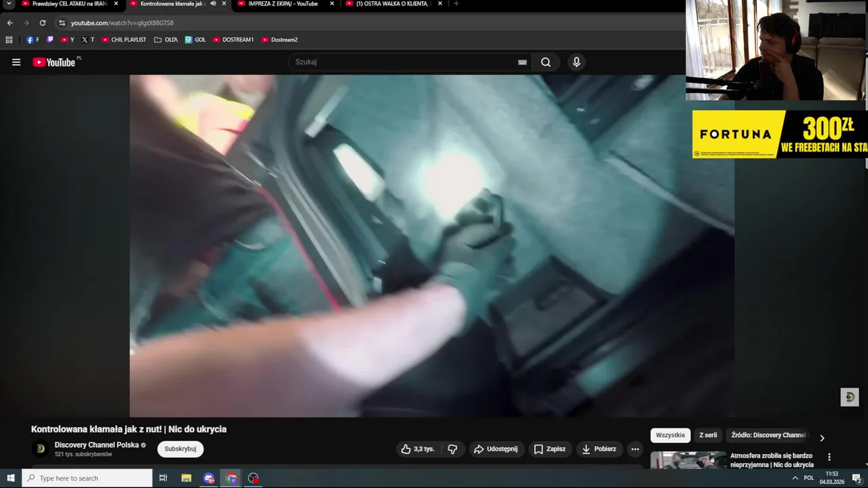Start voice search with the microphone
The width and height of the screenshot is (868, 488).
576,62
